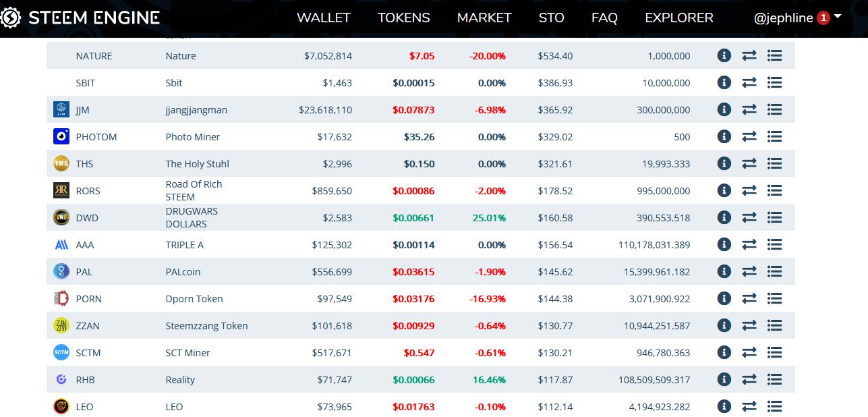Go to the TOKENS page
This screenshot has height=417, width=868.
[404, 18]
